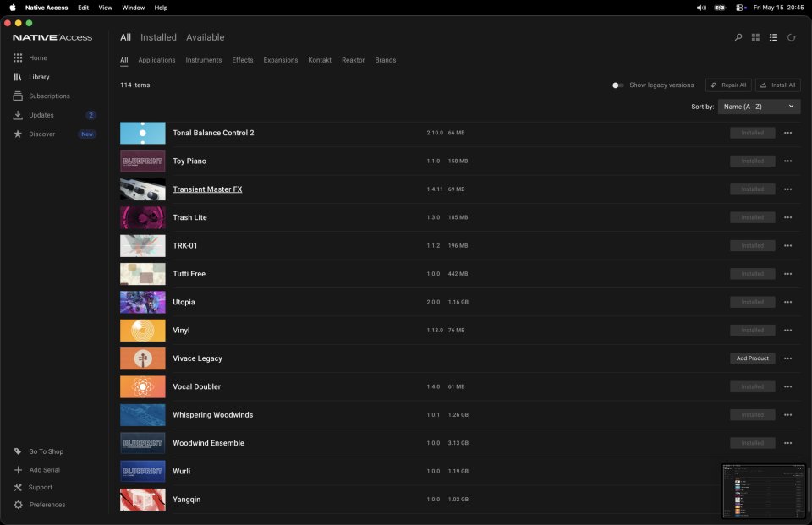Click Add Product for Vivace Legacy
This screenshot has width=812, height=525.
tap(753, 358)
